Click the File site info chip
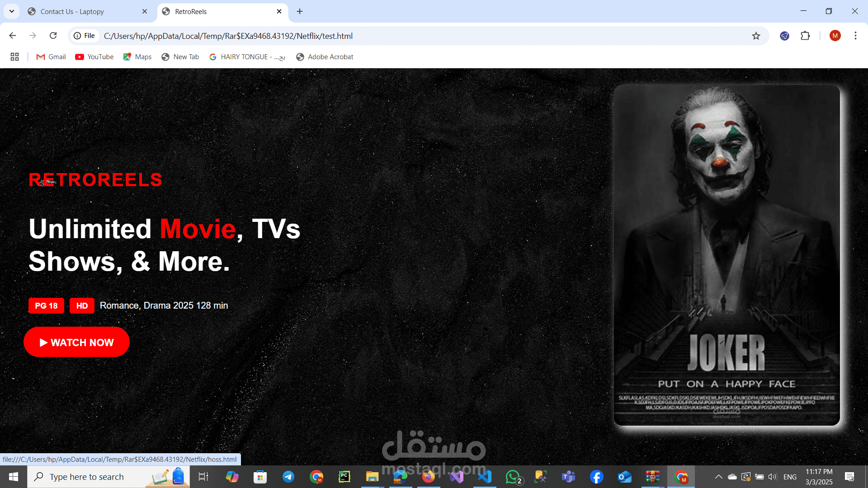The width and height of the screenshot is (868, 488). pos(85,36)
